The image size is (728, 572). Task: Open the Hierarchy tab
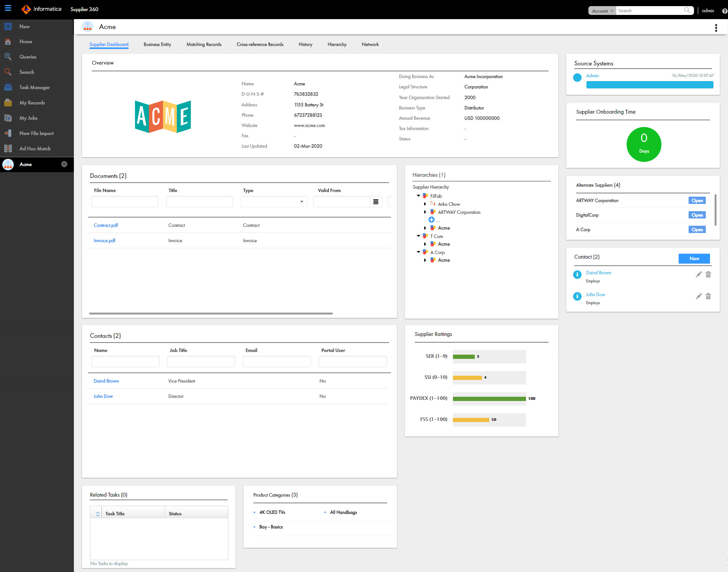(x=337, y=44)
